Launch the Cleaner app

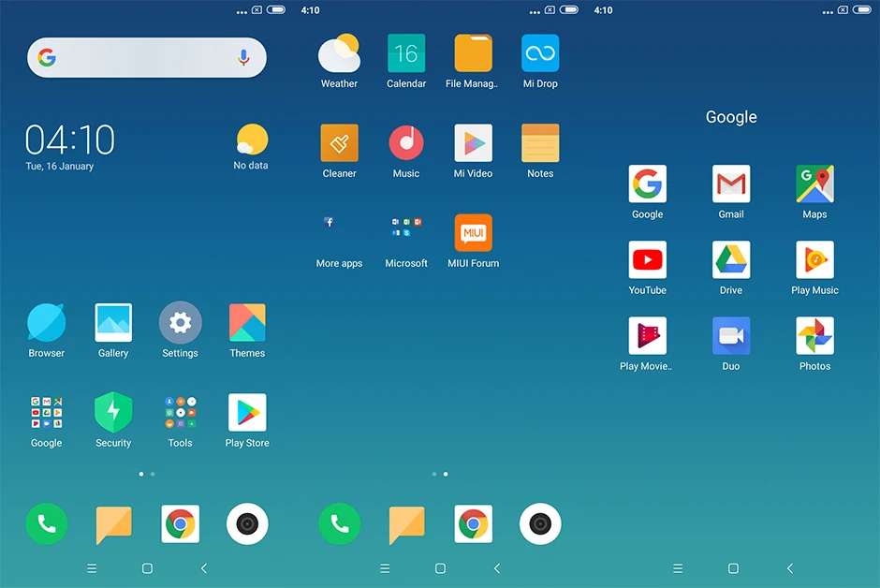point(339,143)
